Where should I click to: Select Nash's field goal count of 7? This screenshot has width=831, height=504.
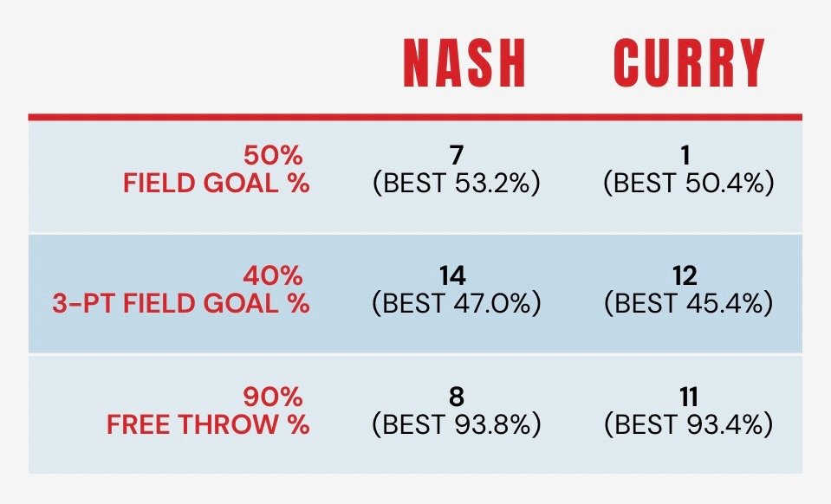[x=457, y=156]
